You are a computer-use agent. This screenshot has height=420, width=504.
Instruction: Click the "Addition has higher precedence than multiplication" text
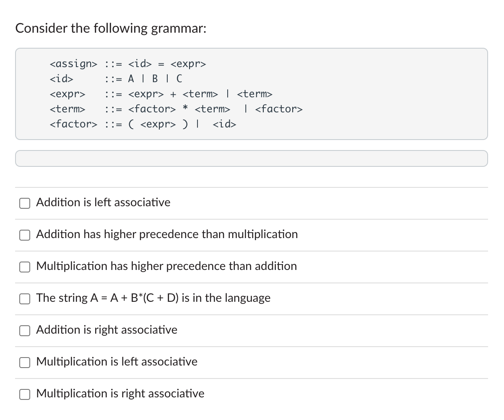point(167,234)
